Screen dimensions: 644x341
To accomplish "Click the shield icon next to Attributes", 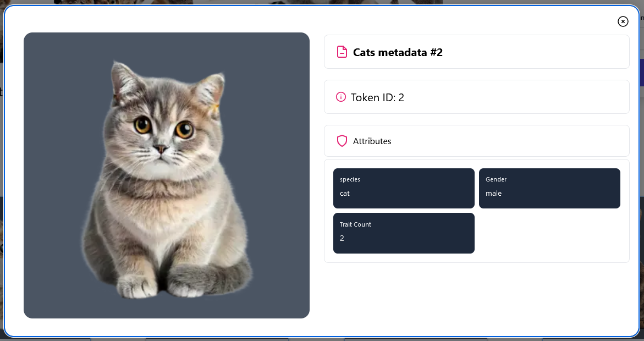I will point(342,141).
